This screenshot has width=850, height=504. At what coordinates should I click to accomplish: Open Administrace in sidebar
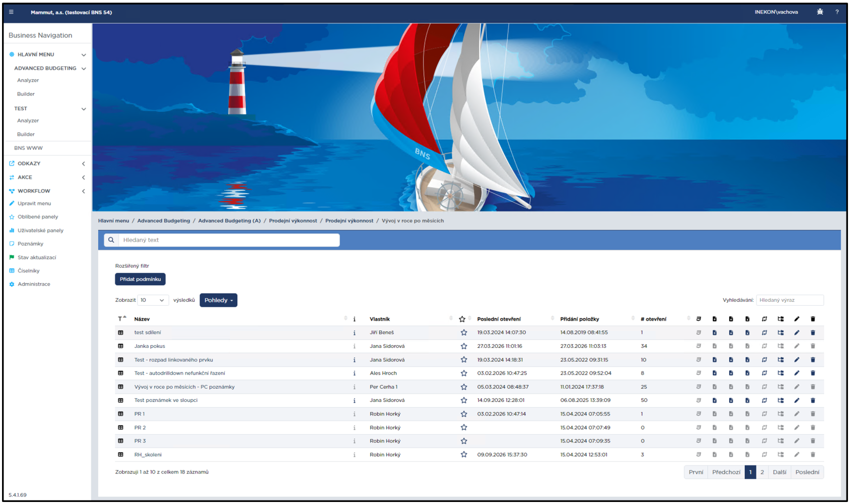[x=34, y=284]
